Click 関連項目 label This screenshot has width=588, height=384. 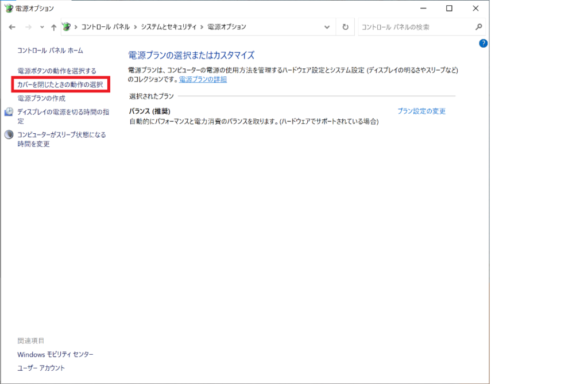(31, 341)
